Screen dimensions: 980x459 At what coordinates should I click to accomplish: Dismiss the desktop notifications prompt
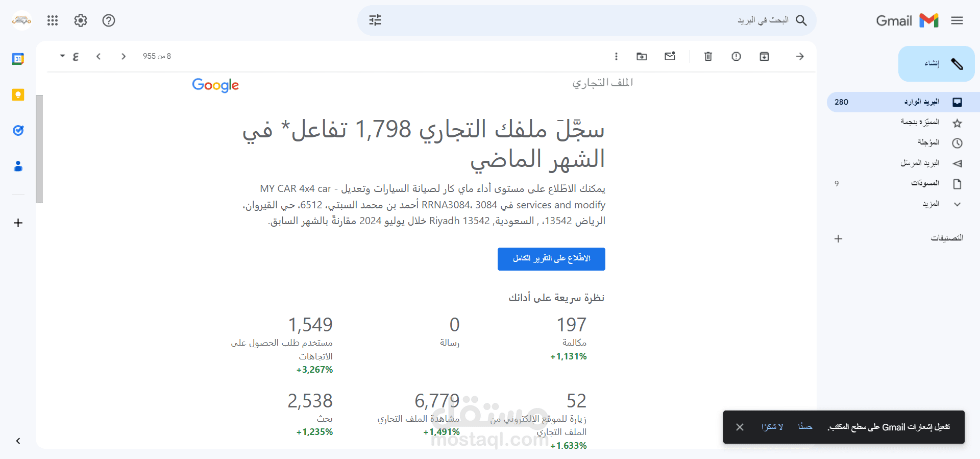point(740,427)
